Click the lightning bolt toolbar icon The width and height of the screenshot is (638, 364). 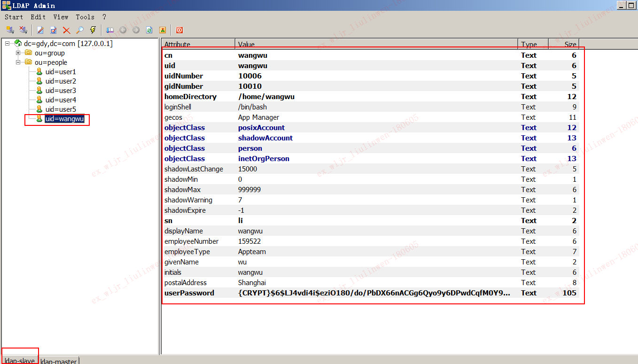(x=93, y=30)
